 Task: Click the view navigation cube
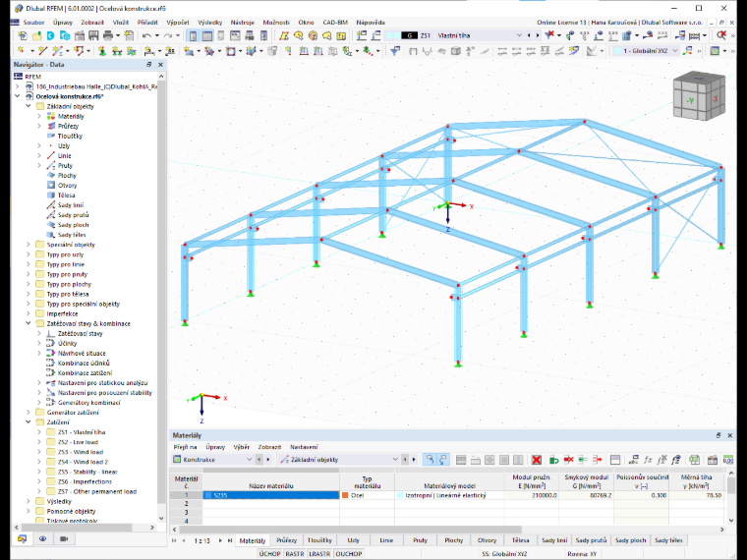(x=699, y=96)
